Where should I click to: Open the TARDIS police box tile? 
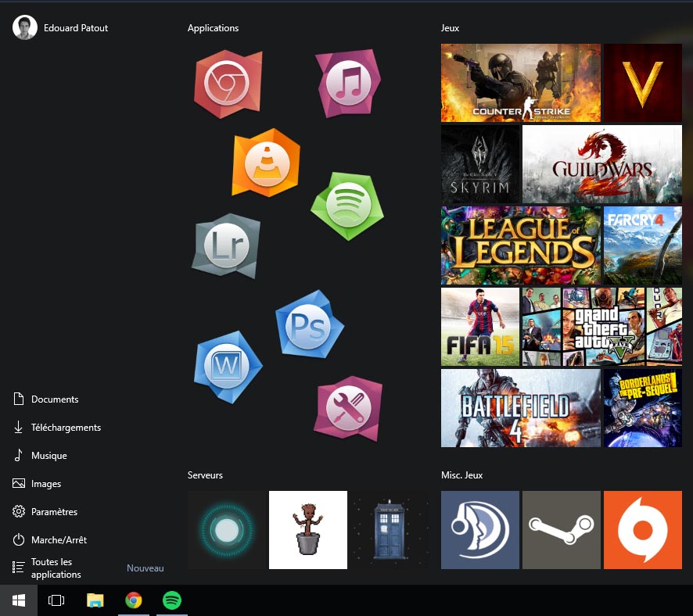[x=390, y=530]
